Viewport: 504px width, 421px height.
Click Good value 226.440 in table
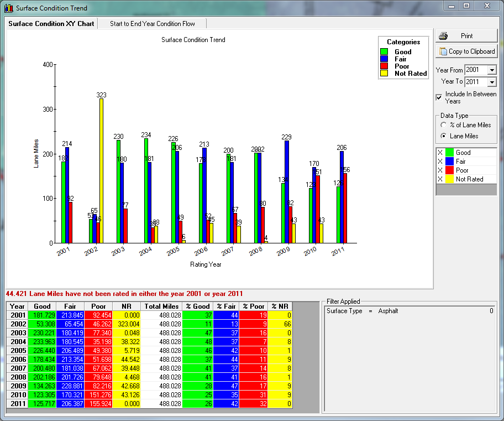pyautogui.click(x=42, y=351)
